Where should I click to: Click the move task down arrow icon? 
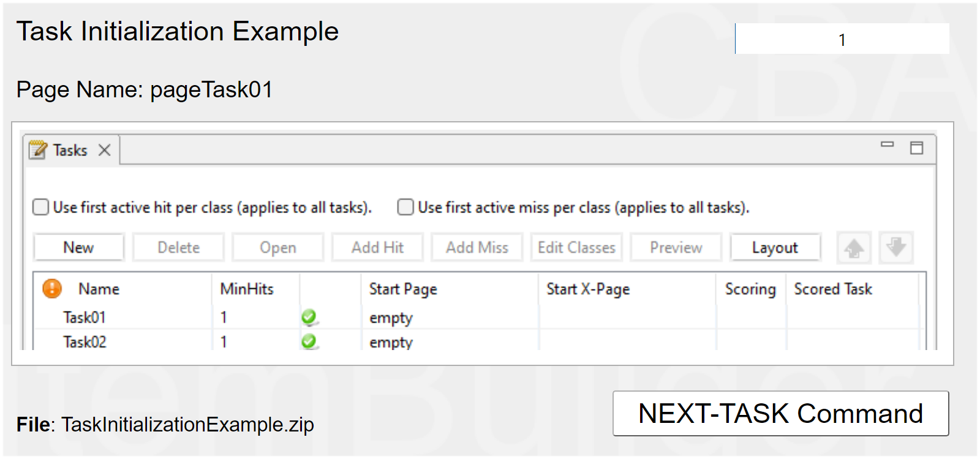(x=896, y=248)
